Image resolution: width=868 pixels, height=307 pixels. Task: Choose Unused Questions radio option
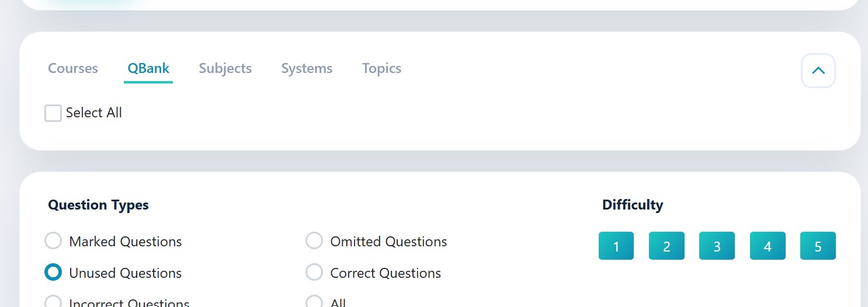click(x=53, y=273)
